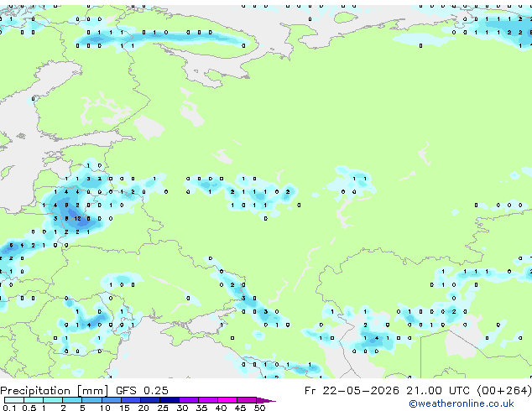The height and width of the screenshot is (411, 532).
Task: Click the 35–40 mm legend color swatch
Action: click(x=207, y=400)
